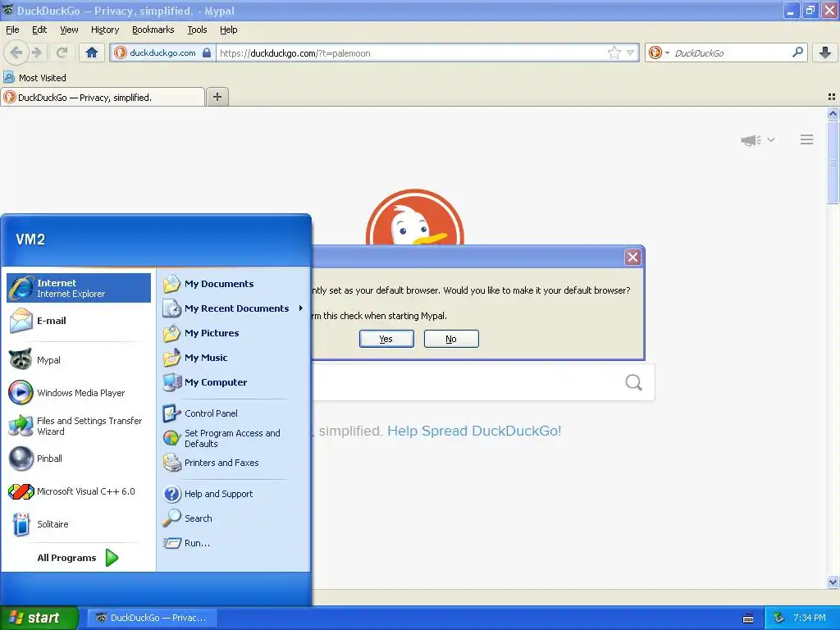Click the Reload page button
The height and width of the screenshot is (630, 840).
[62, 52]
